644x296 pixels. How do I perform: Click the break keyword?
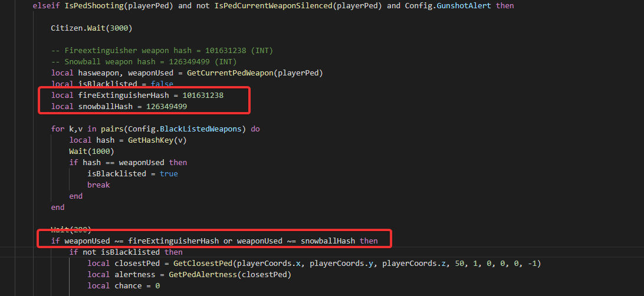click(98, 185)
